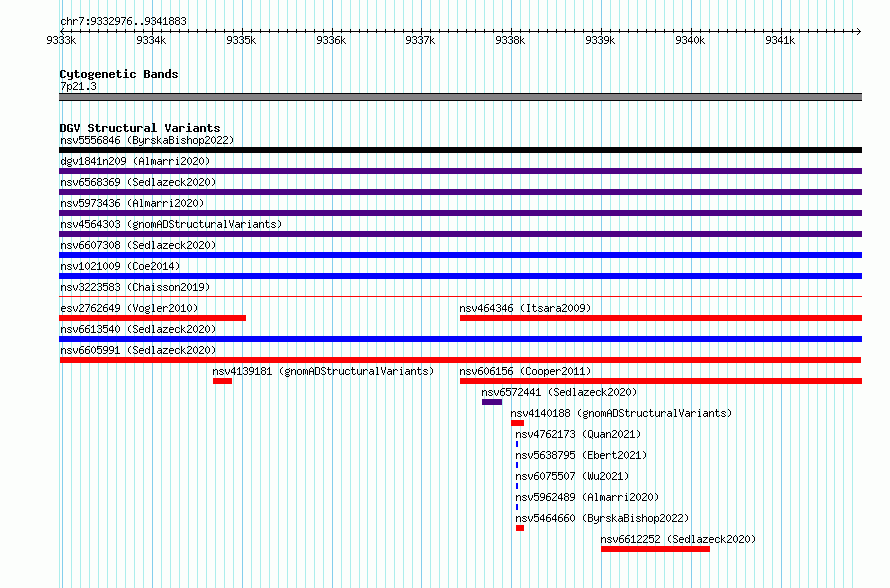Viewport: 890px width, 588px height.
Task: Open nsv6605991 (Sedlazeck2020) label
Action: (138, 350)
